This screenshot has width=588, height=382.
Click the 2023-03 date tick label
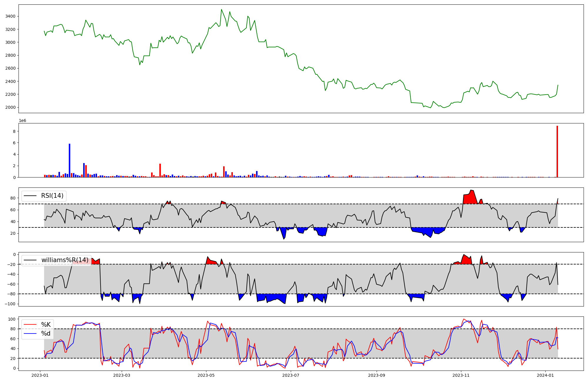pyautogui.click(x=121, y=375)
